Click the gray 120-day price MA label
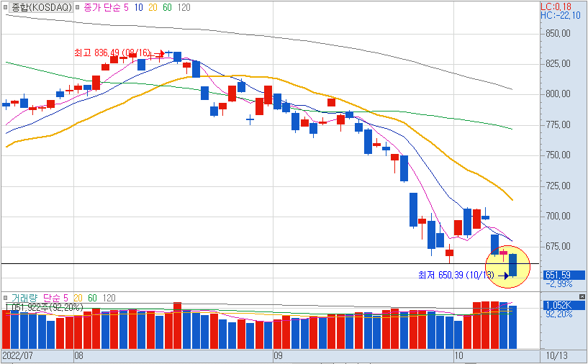Screen dimensions: 588x364 [184, 7]
